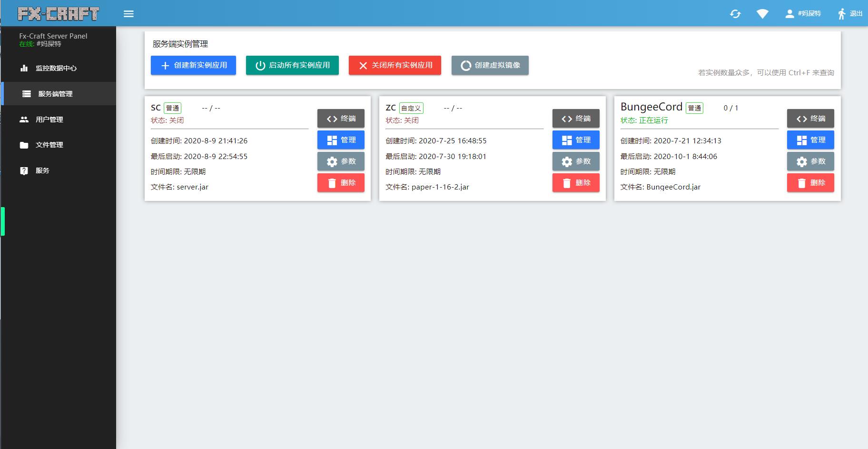The width and height of the screenshot is (868, 449).
Task: Open the user account icon for #妈屎特
Action: coord(789,13)
